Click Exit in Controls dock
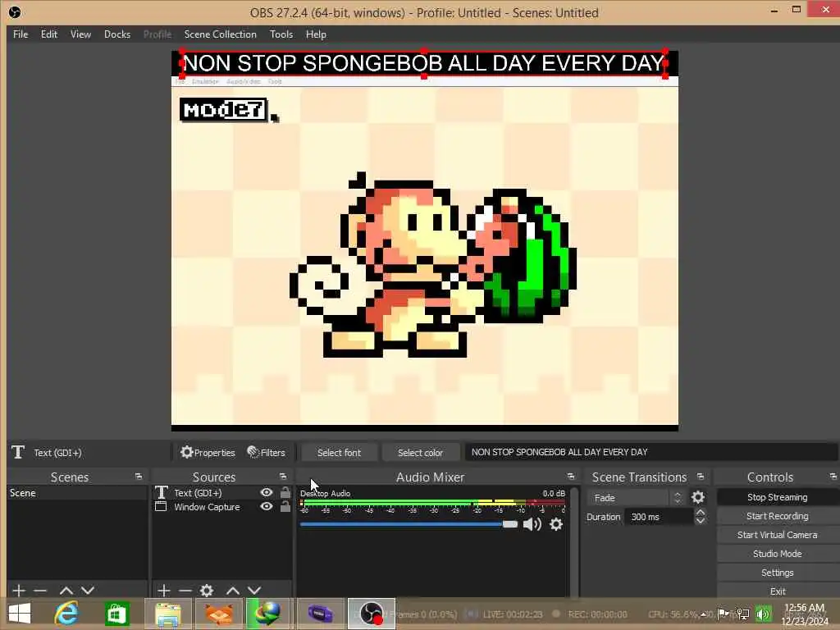The width and height of the screenshot is (840, 630). coord(778,591)
